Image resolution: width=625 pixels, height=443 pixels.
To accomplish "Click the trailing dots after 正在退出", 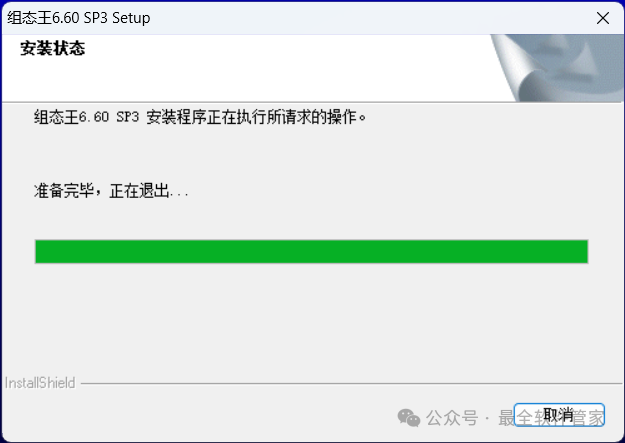I will coord(179,195).
